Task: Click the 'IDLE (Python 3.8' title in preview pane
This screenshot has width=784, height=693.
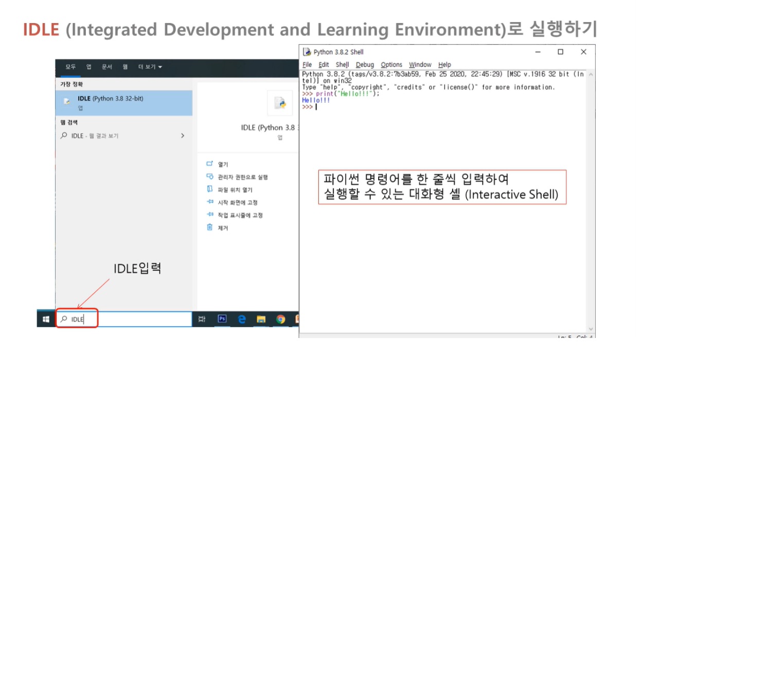Action: [x=269, y=128]
